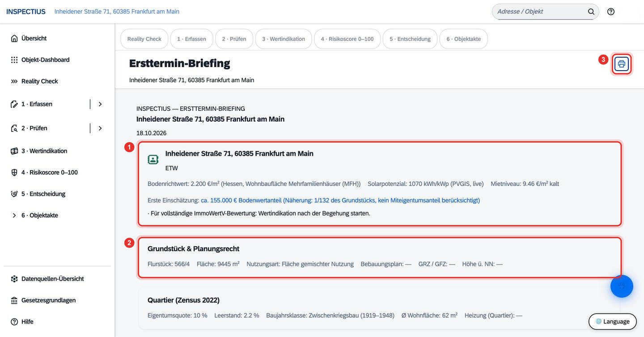The image size is (644, 337).
Task: Open the 3 · Wertindikation tab
Action: (284, 39)
